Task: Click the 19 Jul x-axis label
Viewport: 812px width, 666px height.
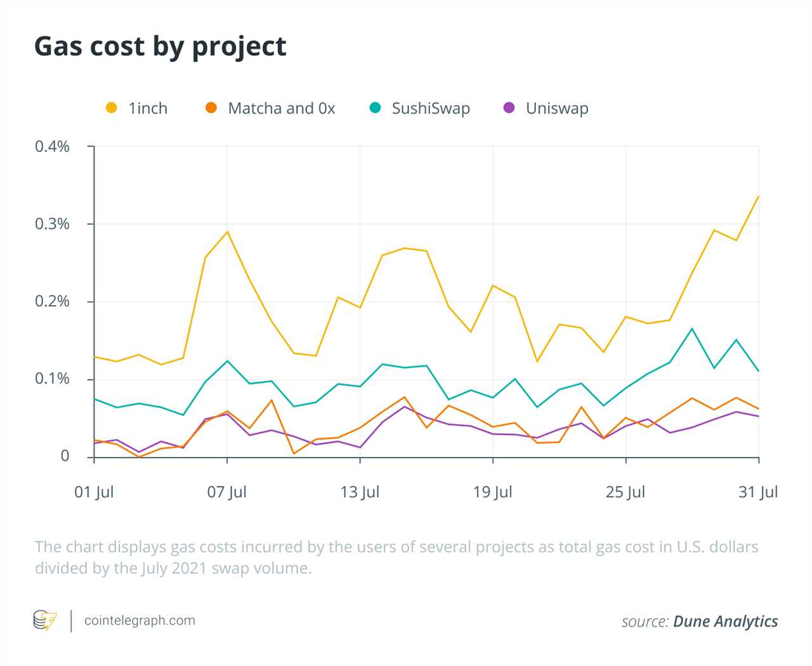Action: pos(493,492)
